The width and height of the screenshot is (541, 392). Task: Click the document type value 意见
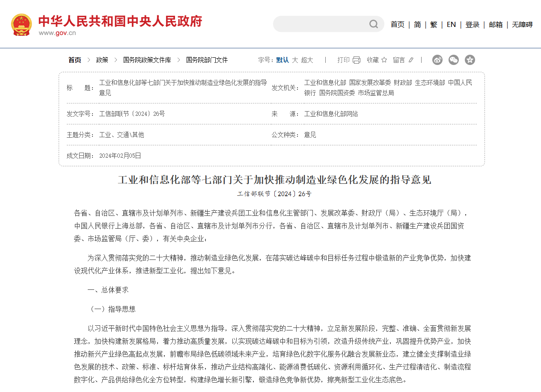click(310, 135)
